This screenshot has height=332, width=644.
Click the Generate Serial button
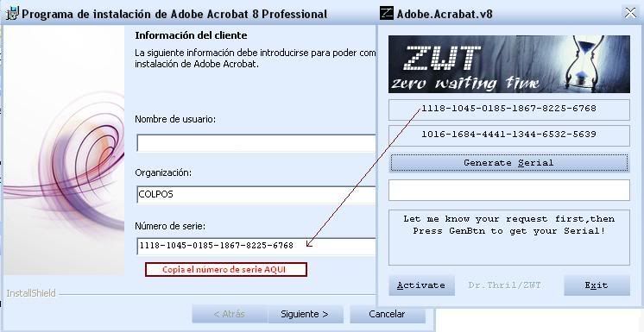[508, 162]
